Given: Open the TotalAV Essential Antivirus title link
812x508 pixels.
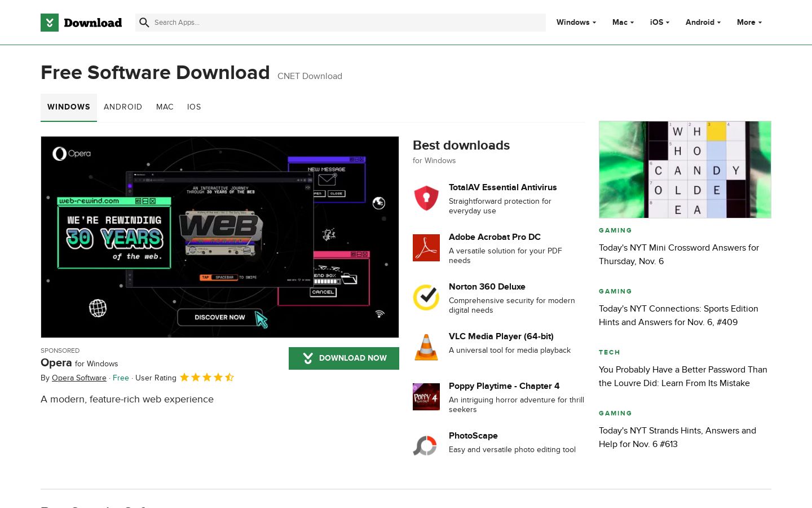Looking at the screenshot, I should [x=503, y=187].
